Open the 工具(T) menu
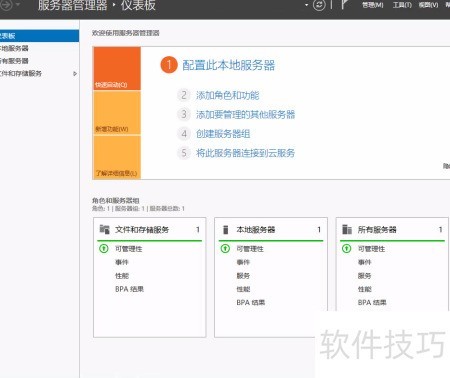450x378 pixels. tap(402, 5)
